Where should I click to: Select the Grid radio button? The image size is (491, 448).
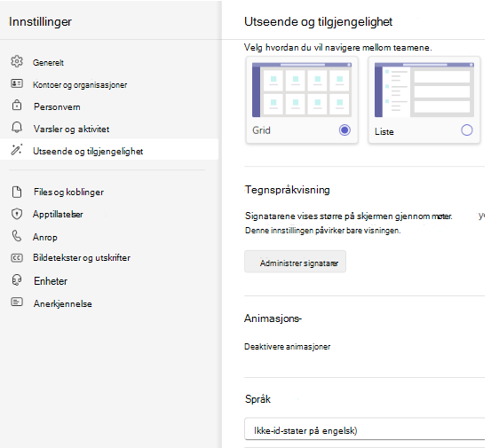pyautogui.click(x=344, y=130)
